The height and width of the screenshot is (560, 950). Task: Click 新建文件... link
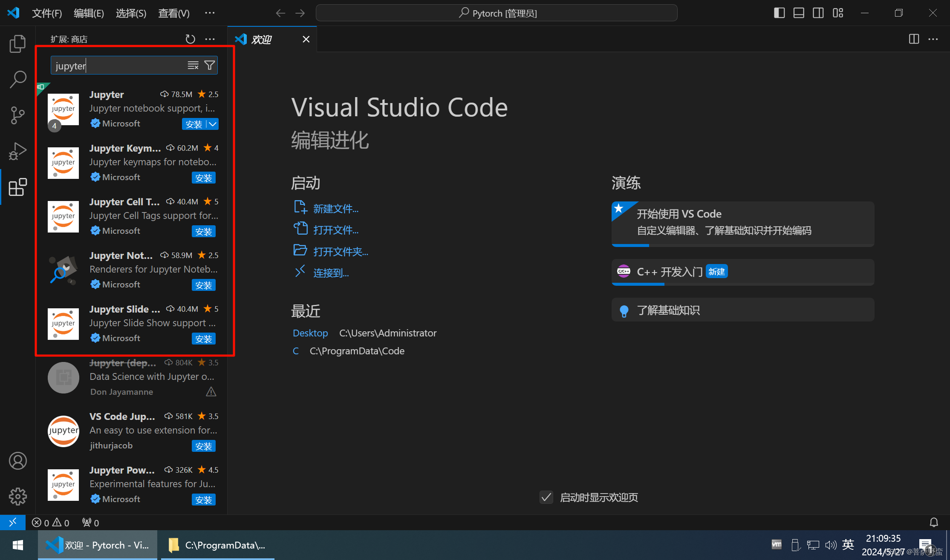tap(336, 208)
